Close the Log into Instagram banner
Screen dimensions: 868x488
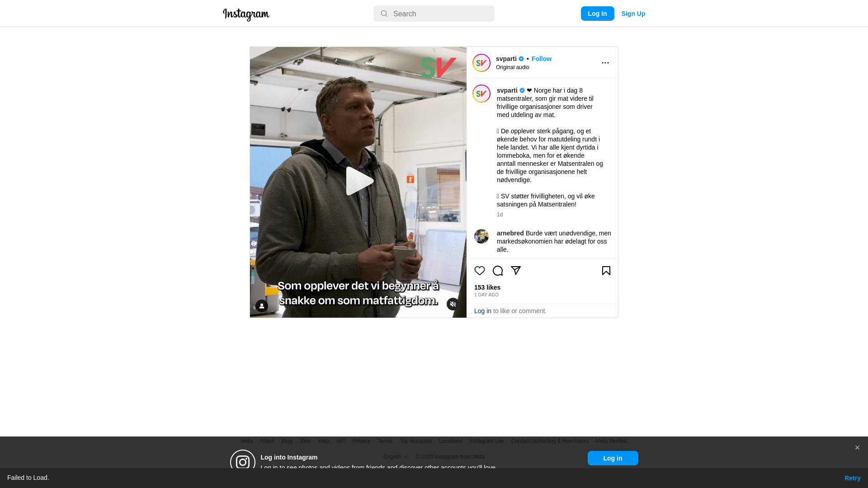click(857, 448)
